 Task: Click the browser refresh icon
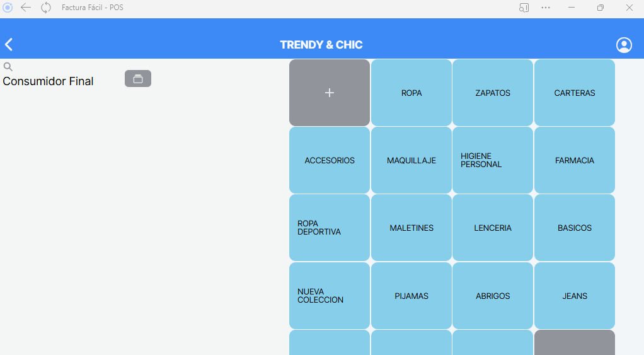pos(46,8)
